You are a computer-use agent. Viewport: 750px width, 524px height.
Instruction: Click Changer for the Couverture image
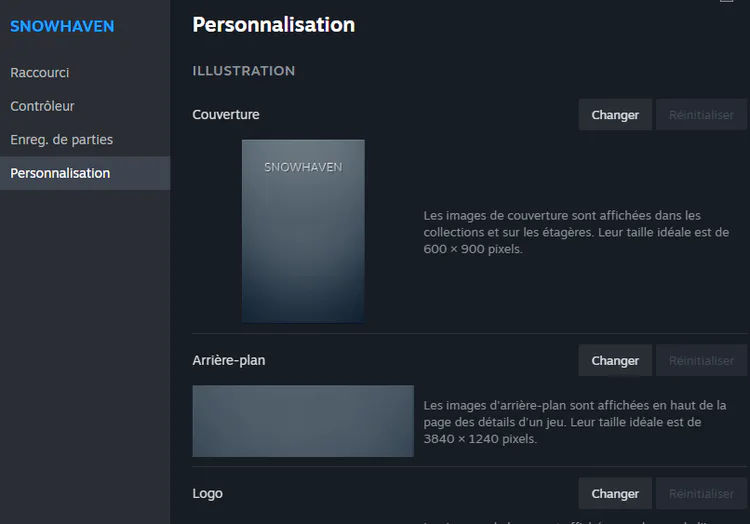(x=615, y=115)
